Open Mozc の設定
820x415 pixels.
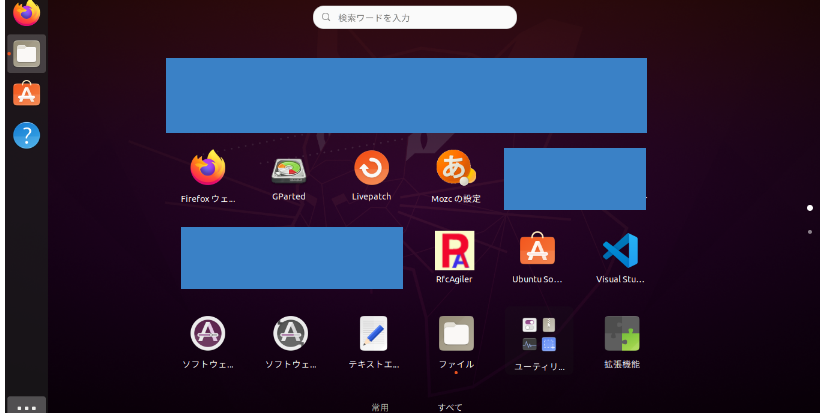click(x=455, y=168)
